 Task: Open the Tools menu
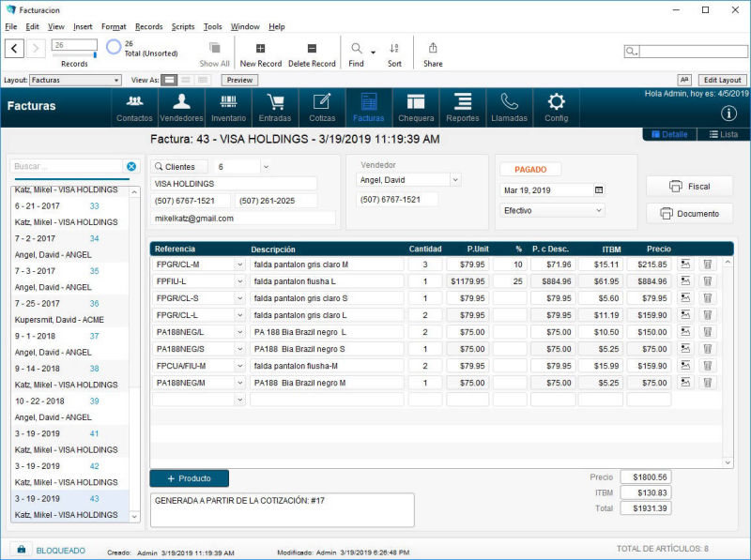point(213,27)
